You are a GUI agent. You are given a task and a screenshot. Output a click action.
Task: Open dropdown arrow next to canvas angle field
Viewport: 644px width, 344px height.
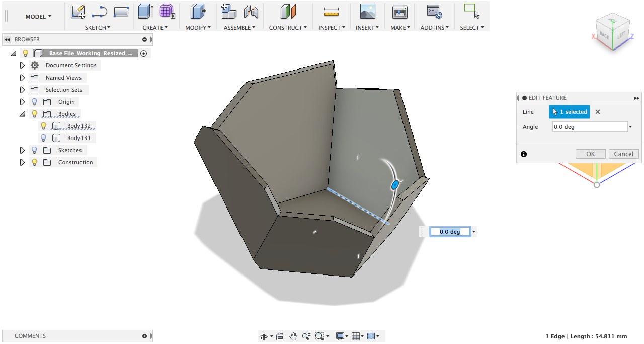click(474, 232)
